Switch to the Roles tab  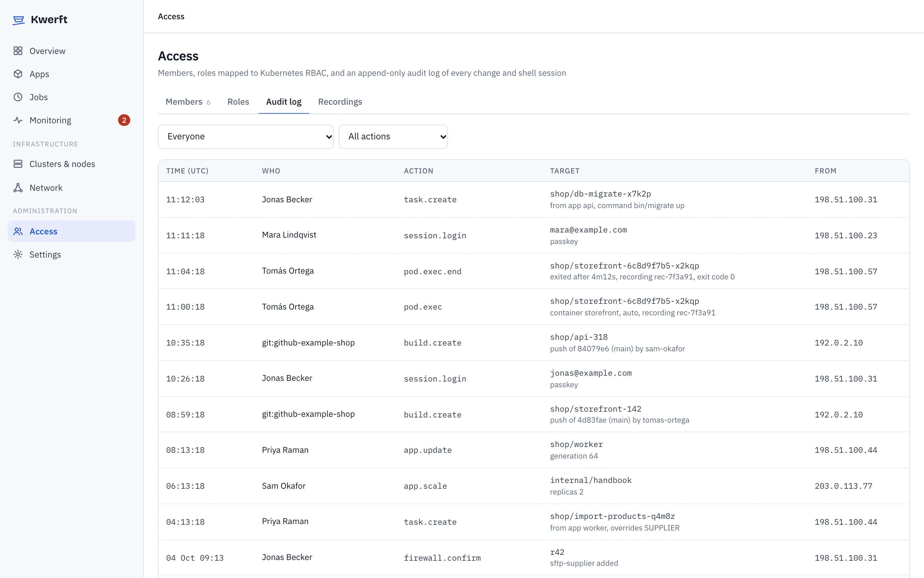(238, 102)
